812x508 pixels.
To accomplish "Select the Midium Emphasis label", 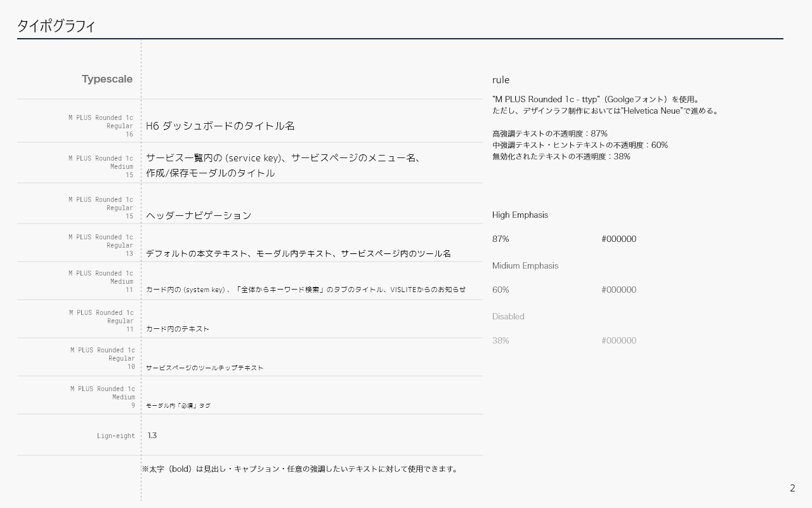I will 525,265.
